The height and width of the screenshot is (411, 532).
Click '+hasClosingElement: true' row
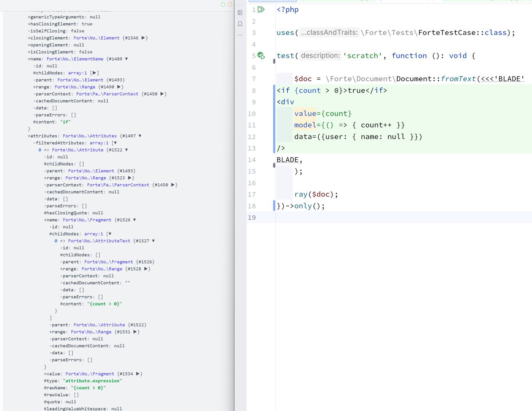pyautogui.click(x=60, y=24)
